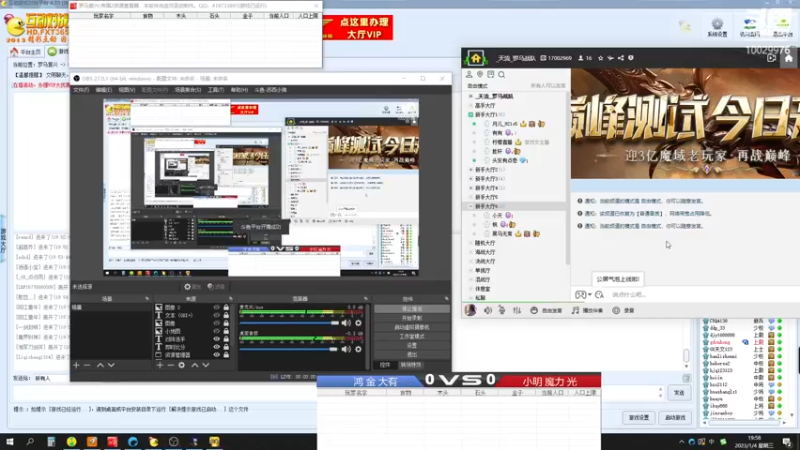Toggle visibility of 小地图 source

pyautogui.click(x=217, y=331)
